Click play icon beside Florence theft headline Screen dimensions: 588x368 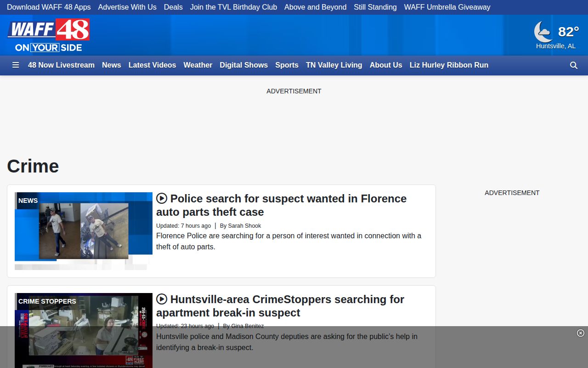point(162,198)
